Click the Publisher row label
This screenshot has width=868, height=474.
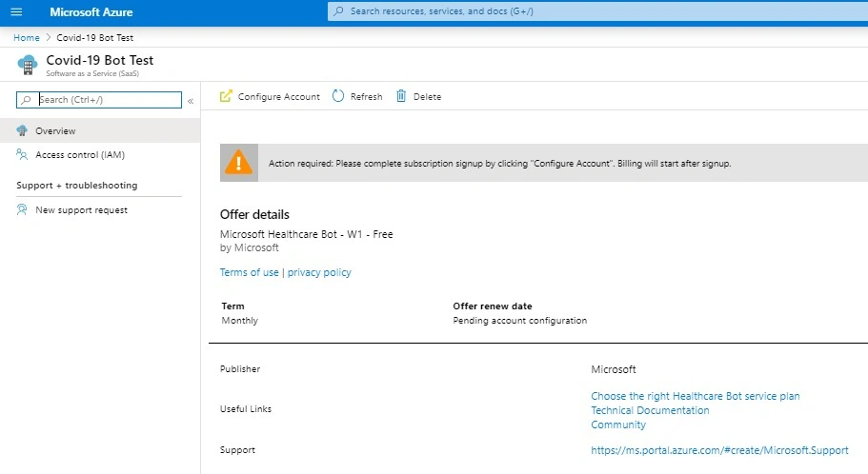click(240, 369)
